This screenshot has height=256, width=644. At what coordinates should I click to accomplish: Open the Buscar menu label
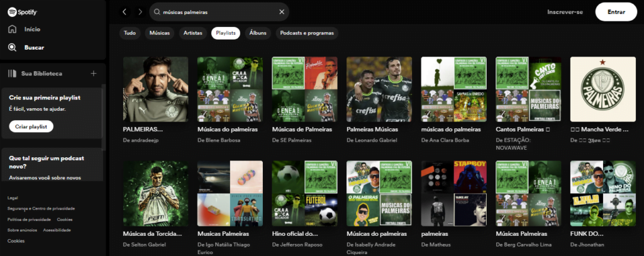coord(34,47)
